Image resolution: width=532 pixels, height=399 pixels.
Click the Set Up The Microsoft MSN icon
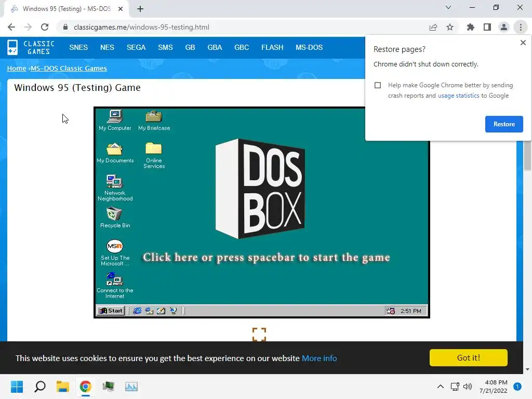click(x=115, y=253)
